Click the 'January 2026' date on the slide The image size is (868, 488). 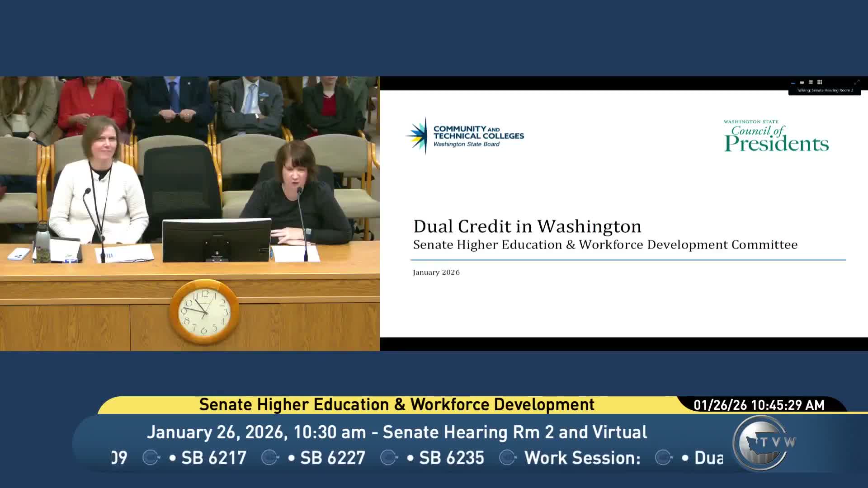(x=436, y=272)
